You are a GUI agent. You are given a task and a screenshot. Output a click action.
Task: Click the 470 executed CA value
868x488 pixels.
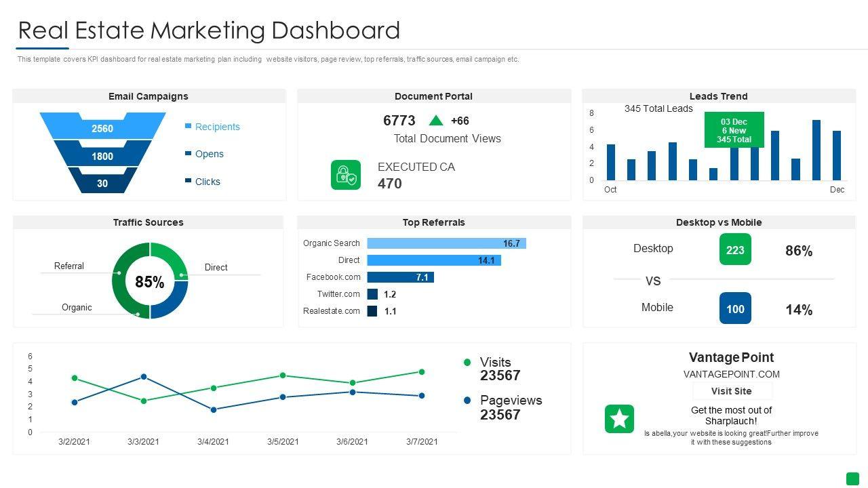coord(390,184)
